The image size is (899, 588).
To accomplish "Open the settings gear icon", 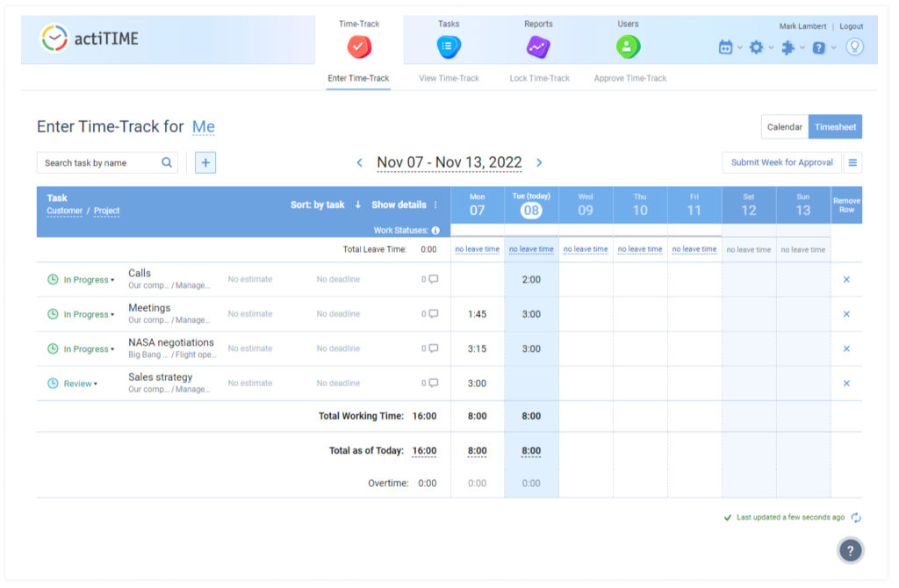I will (757, 48).
